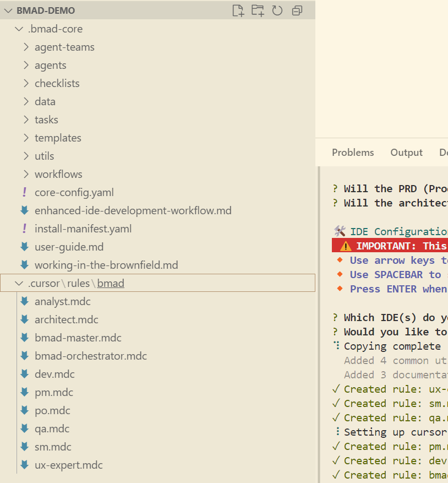Click the YAML icon beside core-config.yaml

point(24,192)
